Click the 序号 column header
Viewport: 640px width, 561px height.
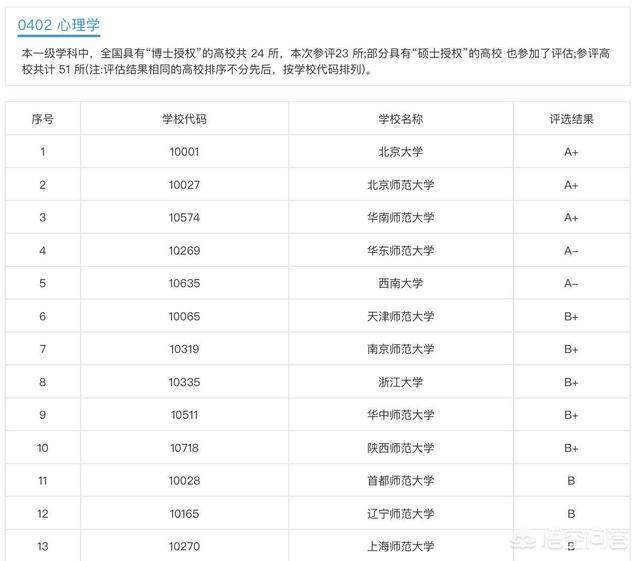coord(42,119)
